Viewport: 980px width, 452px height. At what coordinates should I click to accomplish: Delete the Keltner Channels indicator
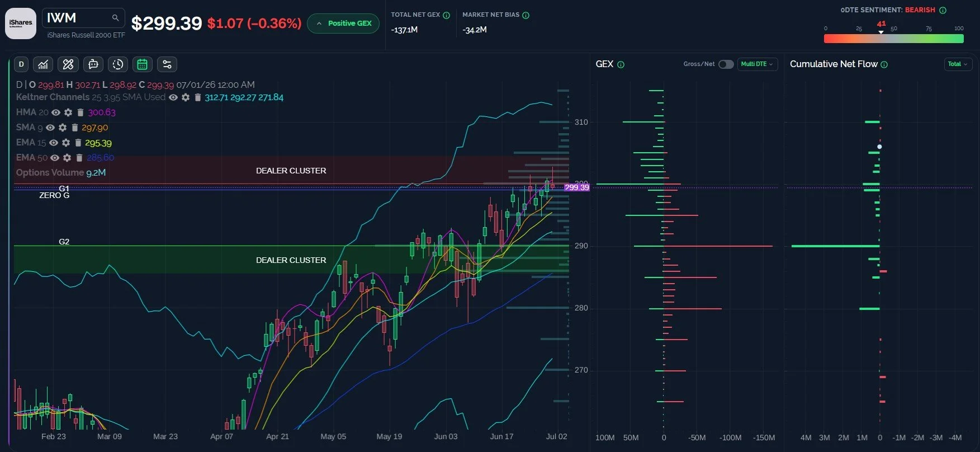[x=197, y=97]
